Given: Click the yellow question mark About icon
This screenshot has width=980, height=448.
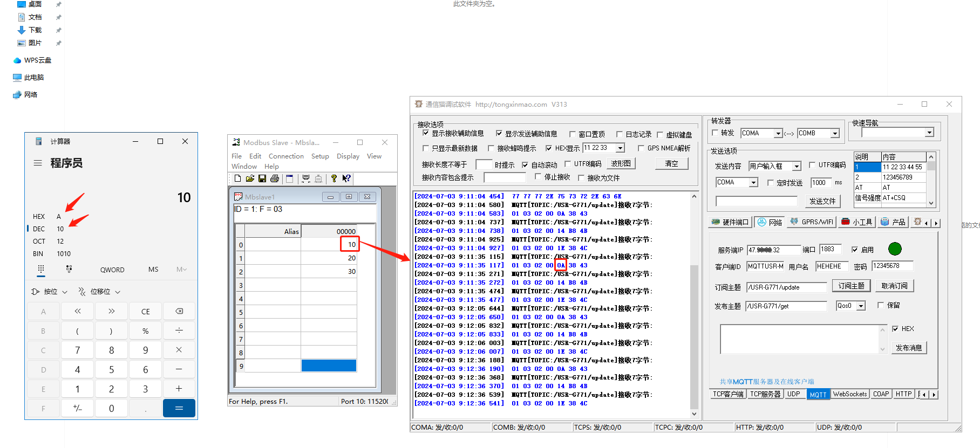Looking at the screenshot, I should (x=334, y=178).
